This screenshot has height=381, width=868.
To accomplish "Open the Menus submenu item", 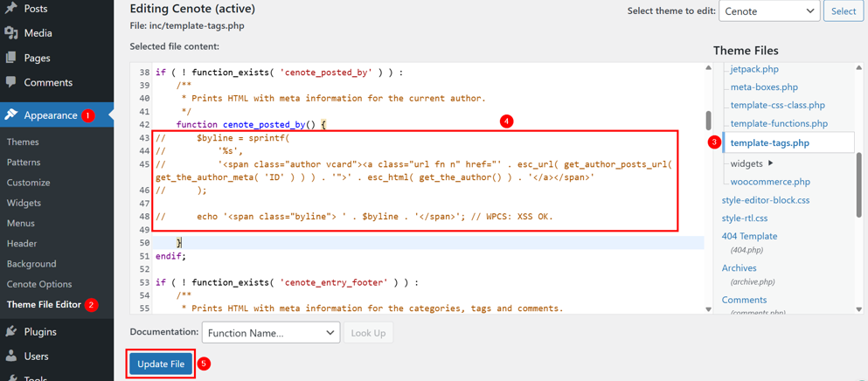I will [20, 223].
